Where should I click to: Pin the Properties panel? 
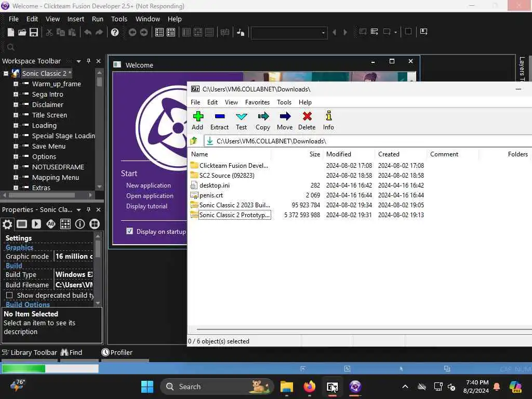88,210
